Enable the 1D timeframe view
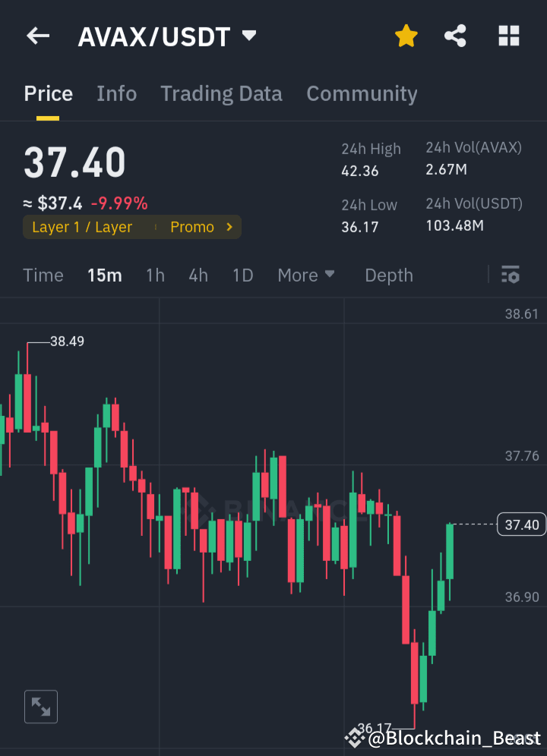The image size is (547, 756). tap(242, 275)
